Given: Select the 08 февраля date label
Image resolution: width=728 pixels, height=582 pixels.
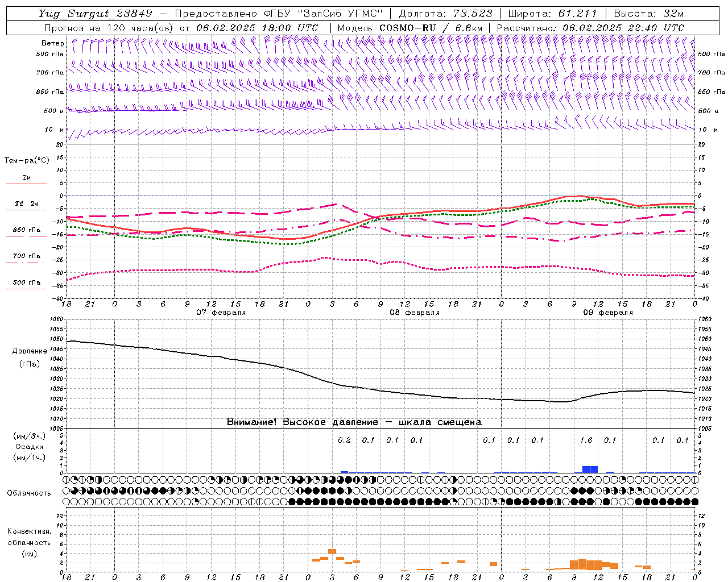Looking at the screenshot, I should tap(415, 313).
